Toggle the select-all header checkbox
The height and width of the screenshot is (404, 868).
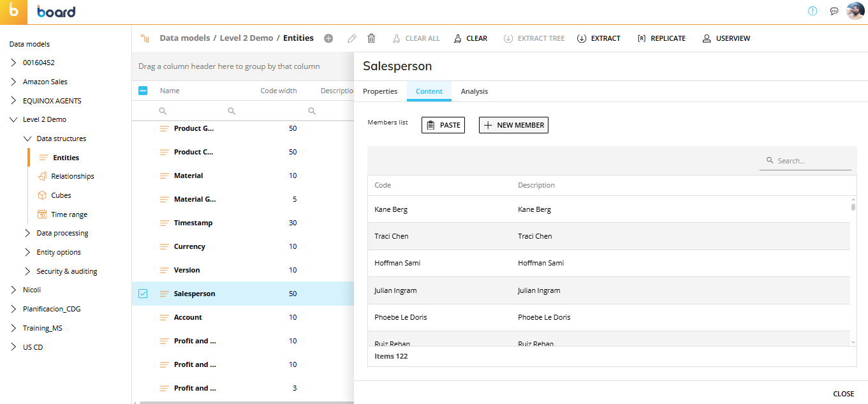point(143,91)
